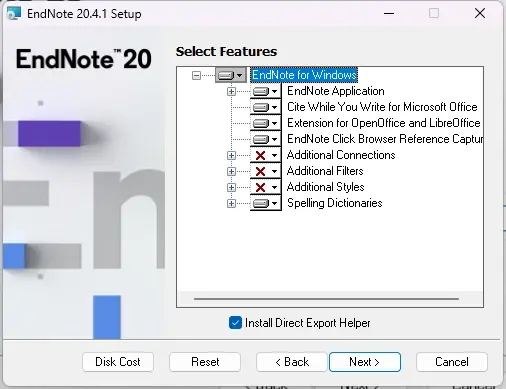Expand the Additional Filters node

click(231, 171)
